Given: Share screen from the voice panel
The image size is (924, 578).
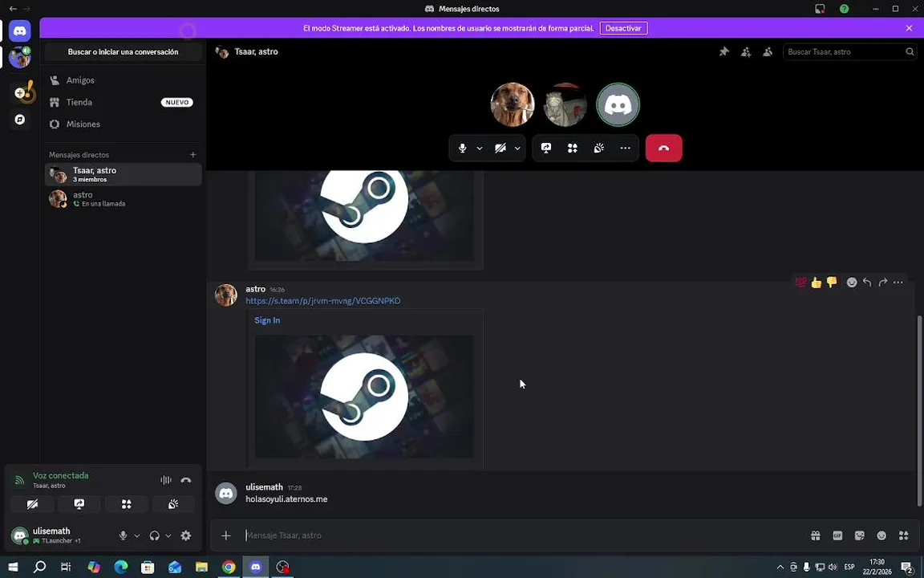Looking at the screenshot, I should (79, 504).
